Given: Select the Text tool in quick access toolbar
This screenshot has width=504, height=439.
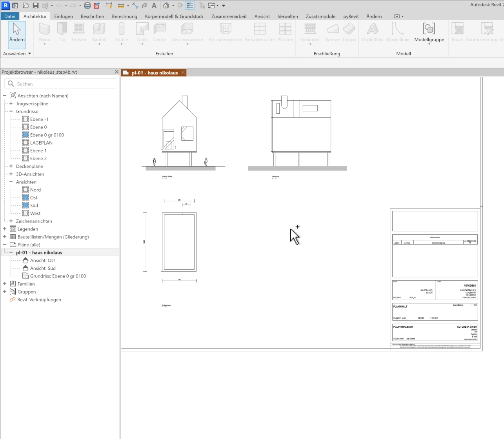Looking at the screenshot, I should coord(154,5).
